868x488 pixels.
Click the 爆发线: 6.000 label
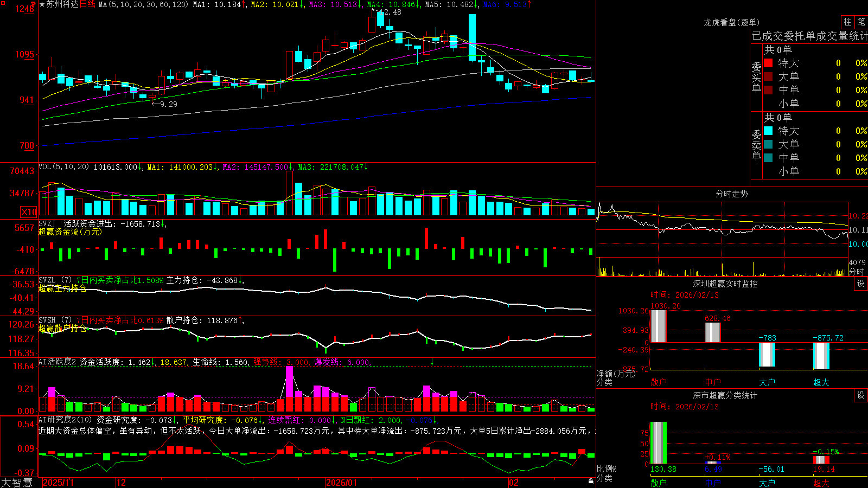tap(342, 362)
